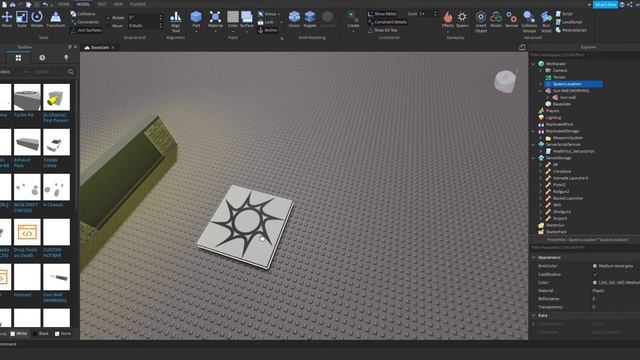The image size is (640, 360).
Task: Collapse the ReplicatedStorage node
Action: point(533,131)
